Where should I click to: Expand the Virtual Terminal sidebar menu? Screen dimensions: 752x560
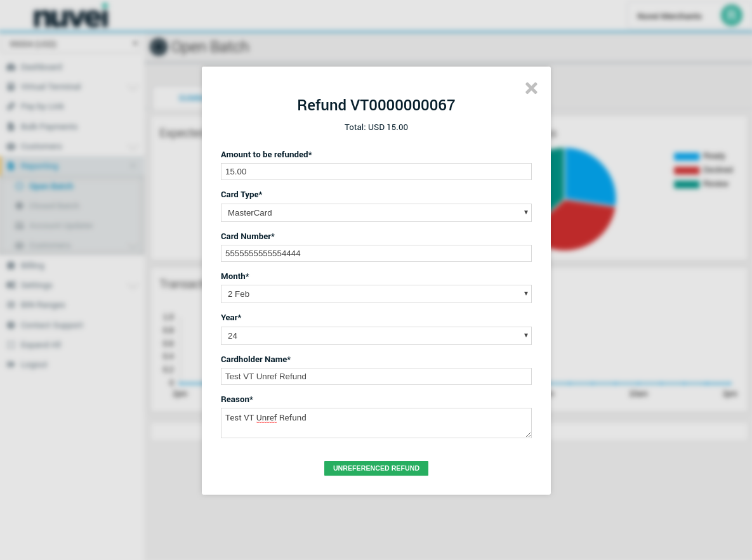click(51, 87)
